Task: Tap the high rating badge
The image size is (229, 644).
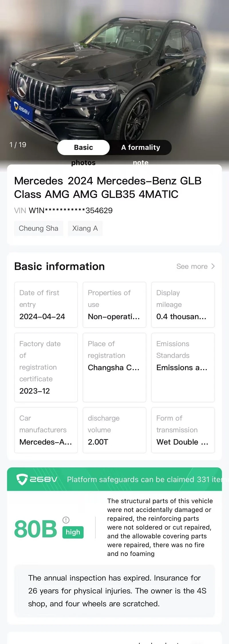Action: click(73, 532)
